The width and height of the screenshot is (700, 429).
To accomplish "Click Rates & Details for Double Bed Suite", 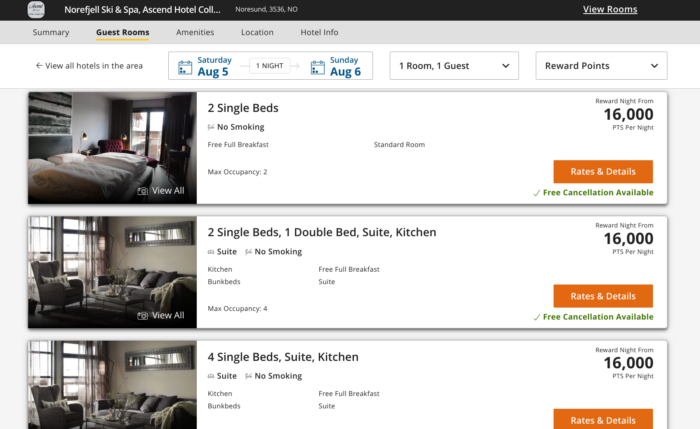I will click(x=602, y=296).
